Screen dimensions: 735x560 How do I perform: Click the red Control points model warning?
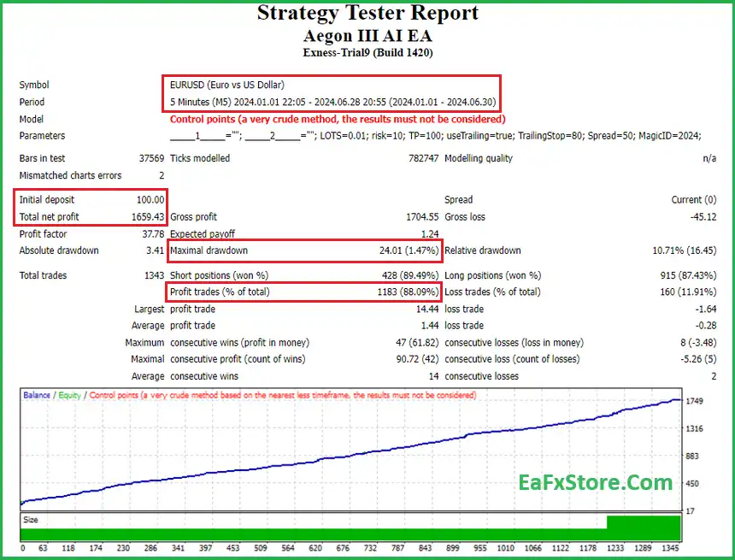[338, 119]
